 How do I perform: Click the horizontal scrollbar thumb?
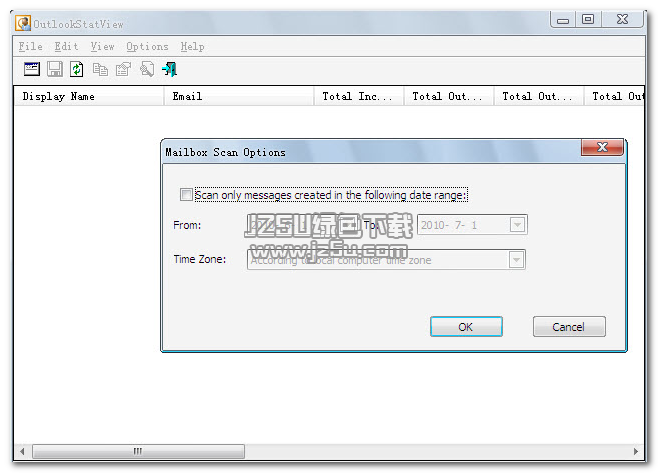[x=138, y=451]
